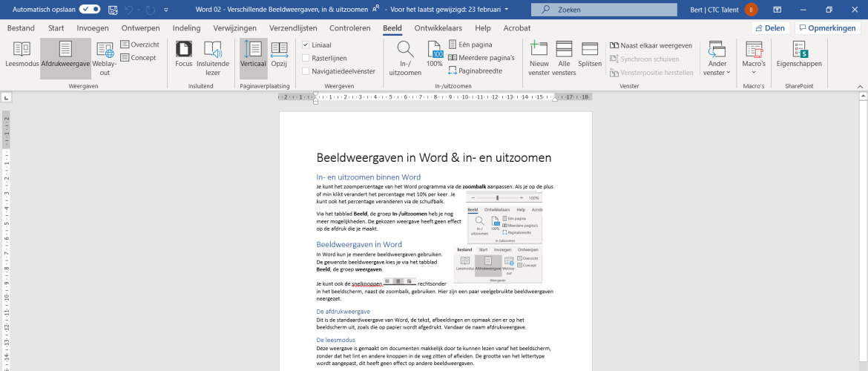The height and width of the screenshot is (371, 868).
Task: Click the 'Beeldweergaven in Word' heading
Action: [x=359, y=244]
